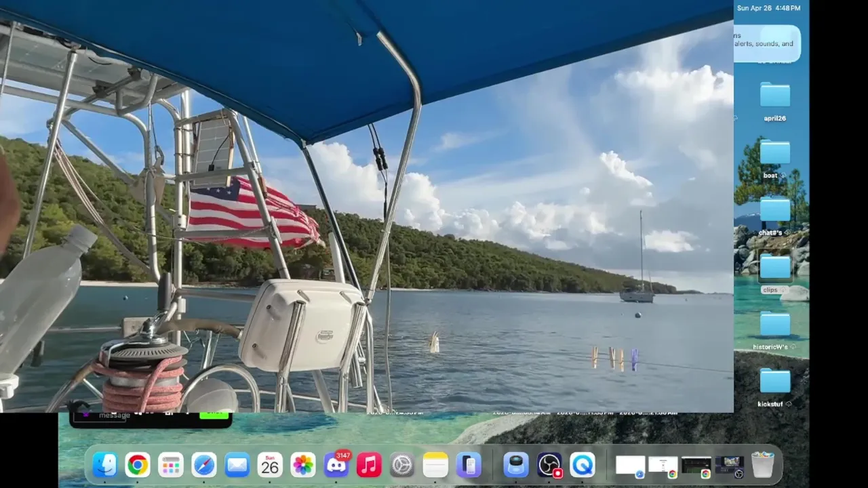Screen dimensions: 868x488
Task: Open the Mail app in Dock
Action: (x=237, y=465)
